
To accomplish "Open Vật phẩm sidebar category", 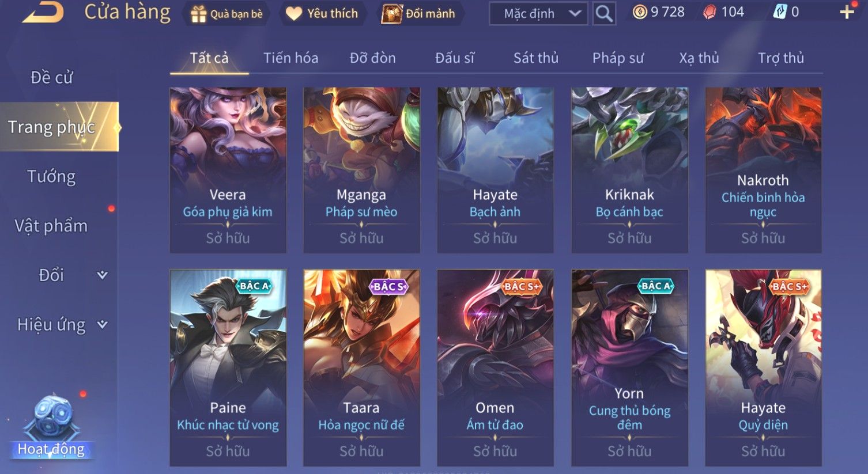I will pos(51,226).
